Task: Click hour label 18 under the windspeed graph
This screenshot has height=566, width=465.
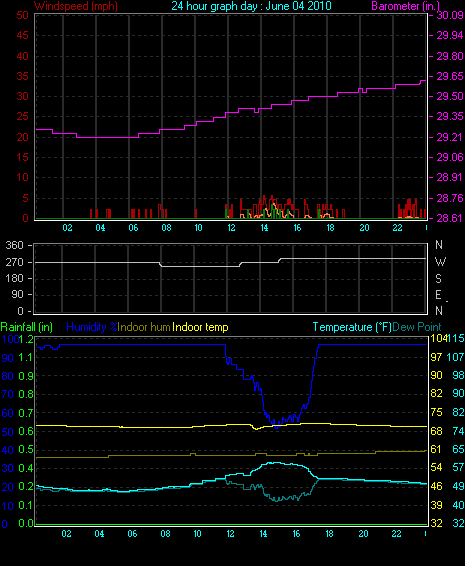Action: tap(330, 228)
